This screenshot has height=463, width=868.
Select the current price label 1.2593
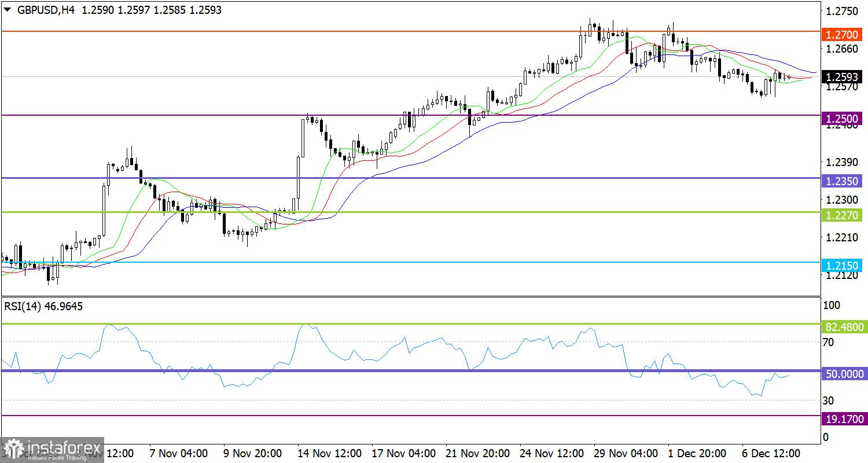[x=842, y=76]
